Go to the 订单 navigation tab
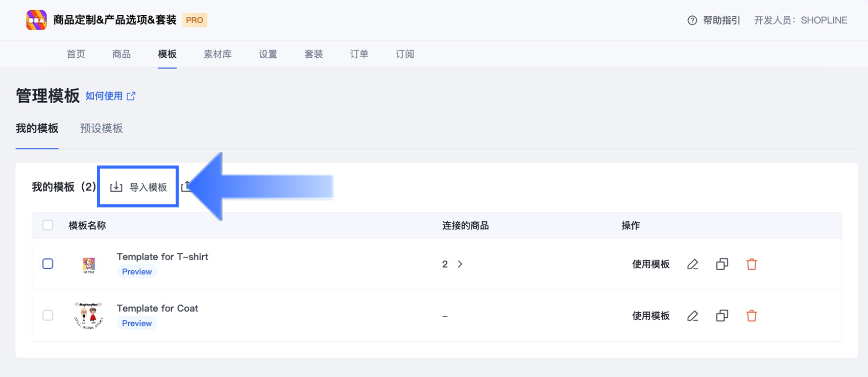Image resolution: width=868 pixels, height=377 pixels. click(x=359, y=54)
